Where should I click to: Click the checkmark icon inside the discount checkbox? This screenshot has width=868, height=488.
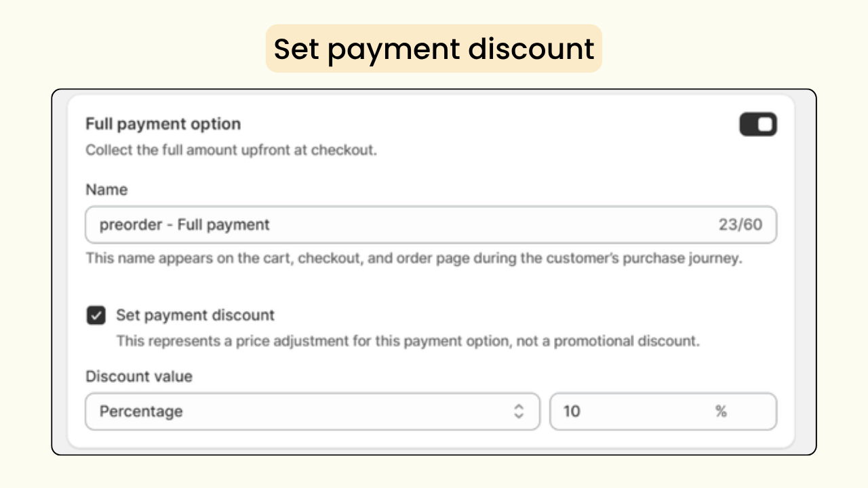click(x=96, y=315)
